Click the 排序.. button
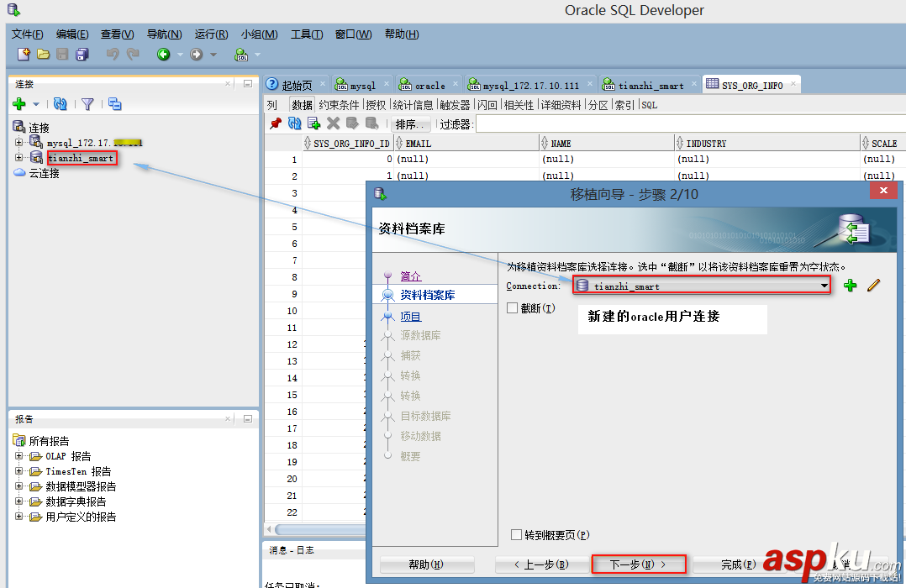906x588 pixels. (x=409, y=124)
